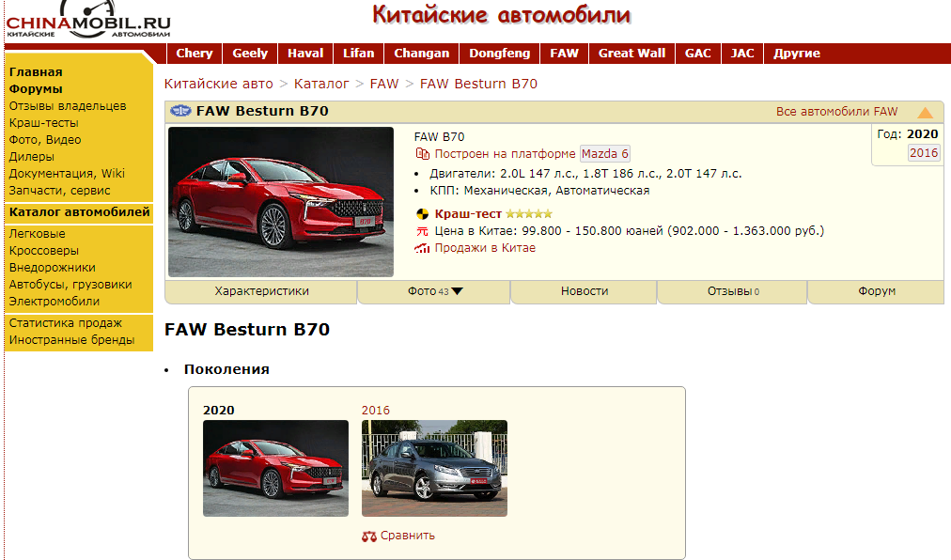951x560 pixels.
Task: Open the Lifan brand tab
Action: [358, 54]
